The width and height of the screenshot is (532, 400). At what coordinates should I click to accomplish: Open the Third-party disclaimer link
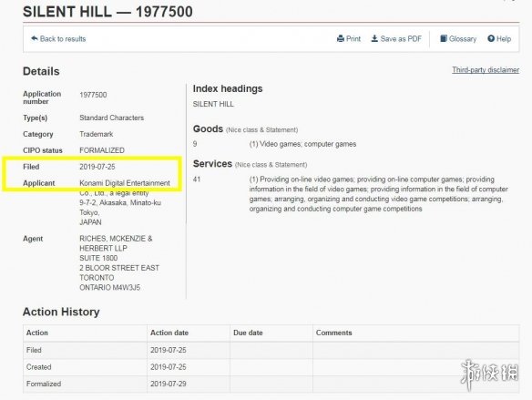pyautogui.click(x=486, y=70)
